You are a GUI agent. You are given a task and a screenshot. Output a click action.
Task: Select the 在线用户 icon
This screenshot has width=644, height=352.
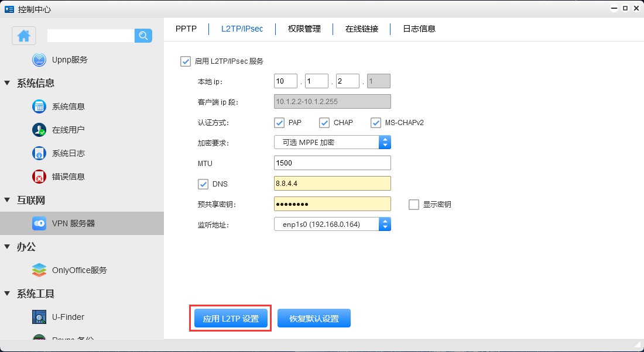39,130
